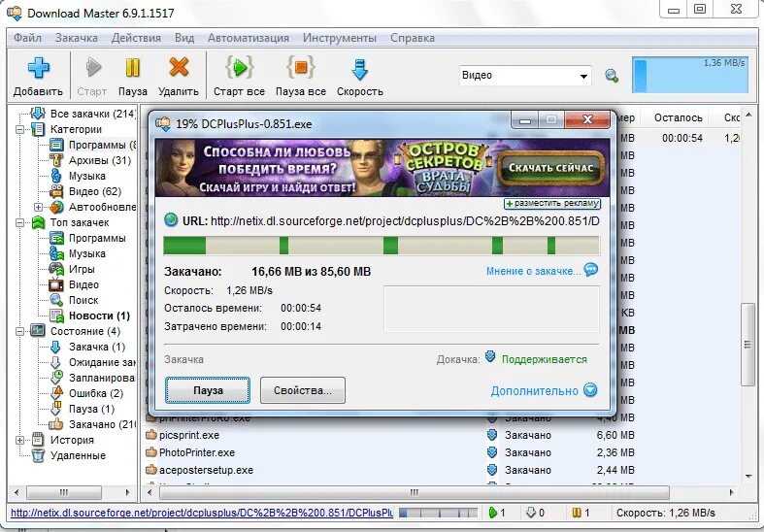The image size is (764, 532).
Task: Click the globe icon next to URL
Action: (171, 219)
